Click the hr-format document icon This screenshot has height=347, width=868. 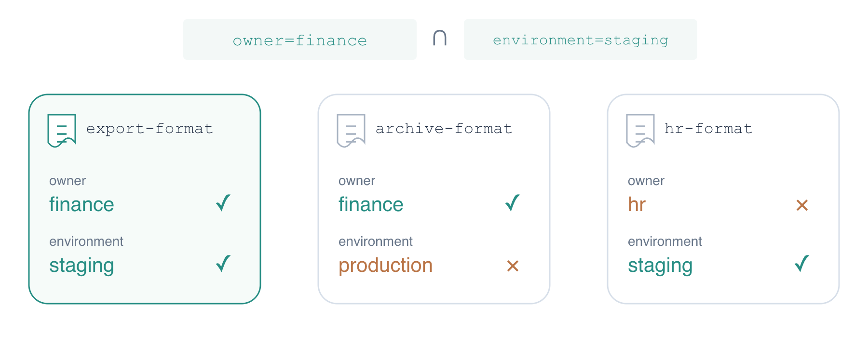640,130
